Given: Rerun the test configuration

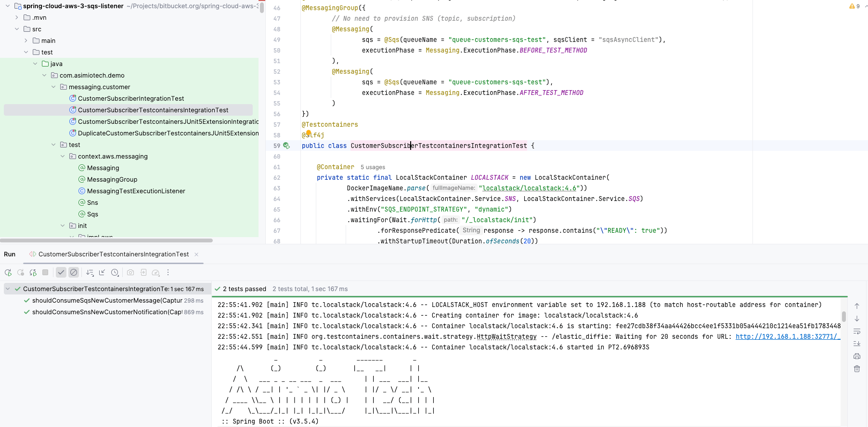Looking at the screenshot, I should click(8, 273).
